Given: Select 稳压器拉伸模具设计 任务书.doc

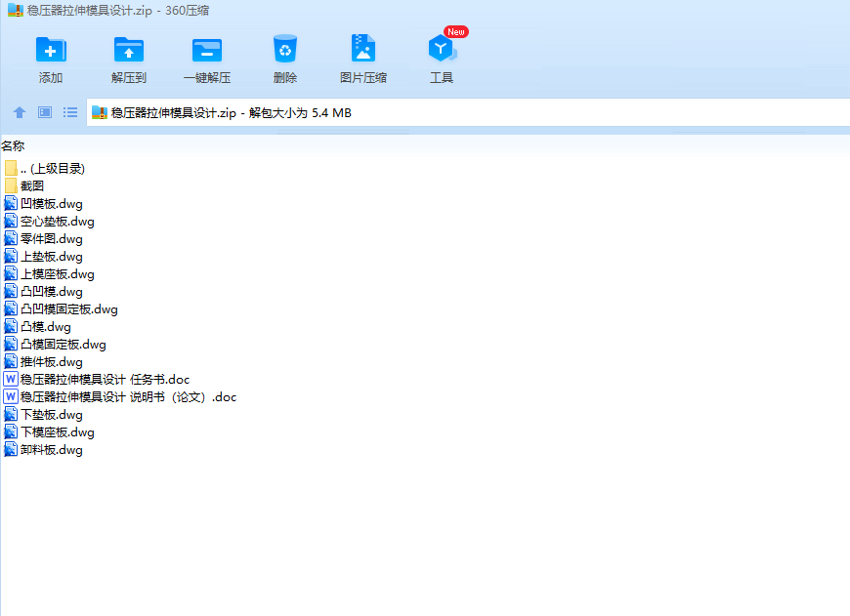Looking at the screenshot, I should [106, 379].
